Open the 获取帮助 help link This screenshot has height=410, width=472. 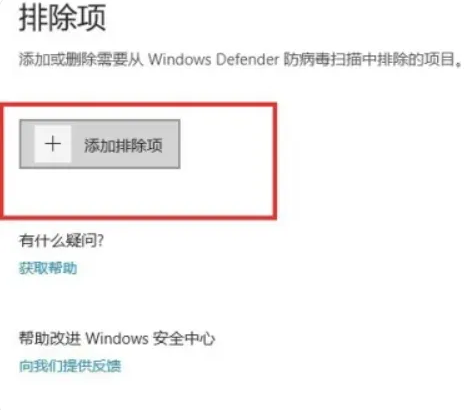(x=48, y=268)
